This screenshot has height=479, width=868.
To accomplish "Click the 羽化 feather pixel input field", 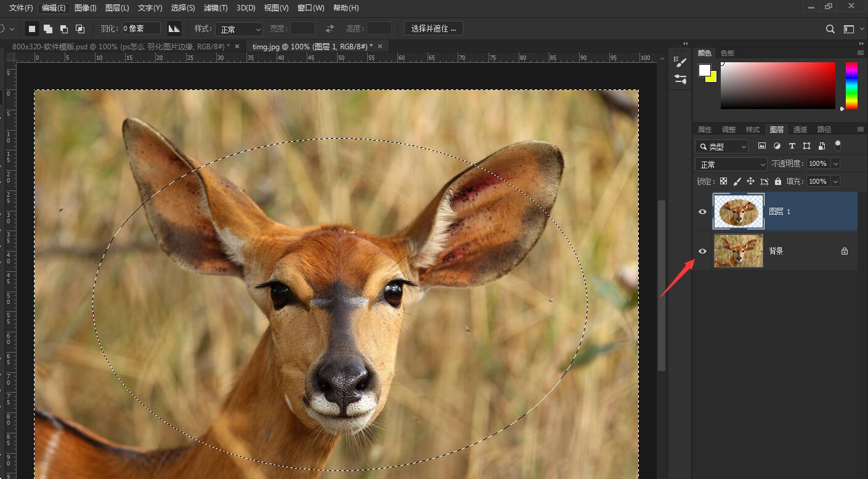I will tap(141, 28).
